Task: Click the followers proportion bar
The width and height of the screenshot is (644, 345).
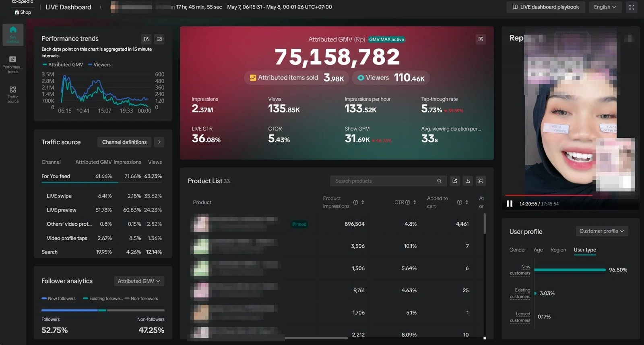Action: [x=103, y=310]
